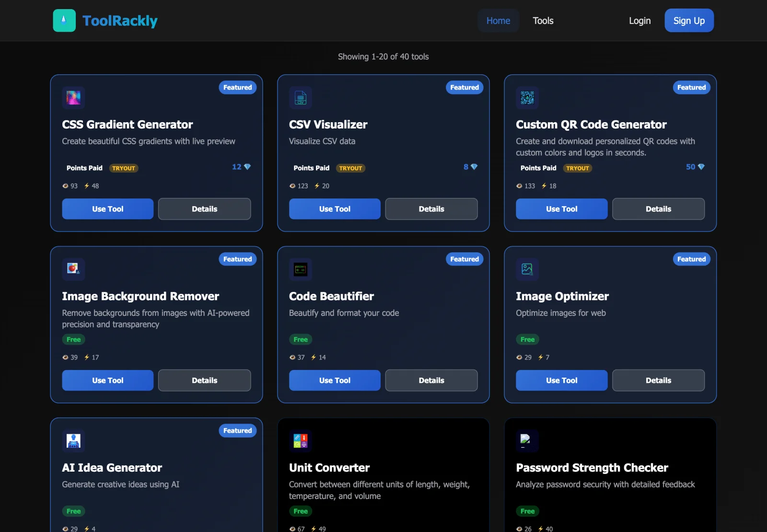Show Details of Custom QR Code Generator

pos(658,209)
